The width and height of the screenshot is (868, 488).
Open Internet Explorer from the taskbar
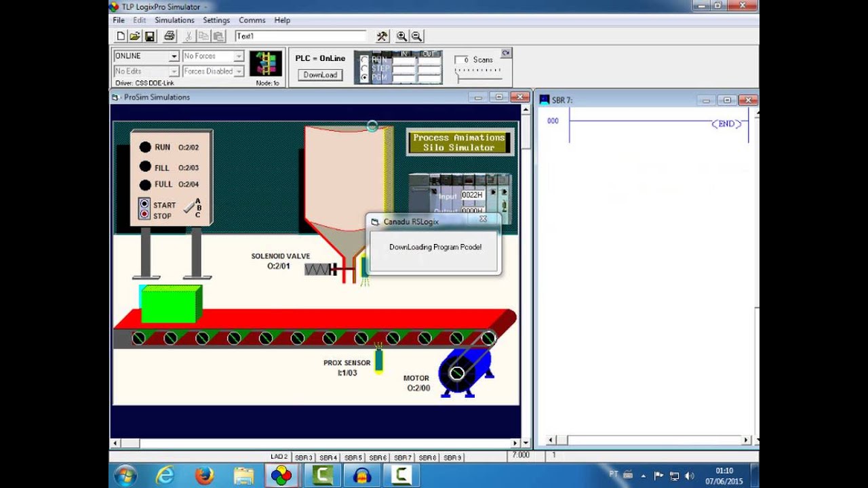[x=165, y=476]
